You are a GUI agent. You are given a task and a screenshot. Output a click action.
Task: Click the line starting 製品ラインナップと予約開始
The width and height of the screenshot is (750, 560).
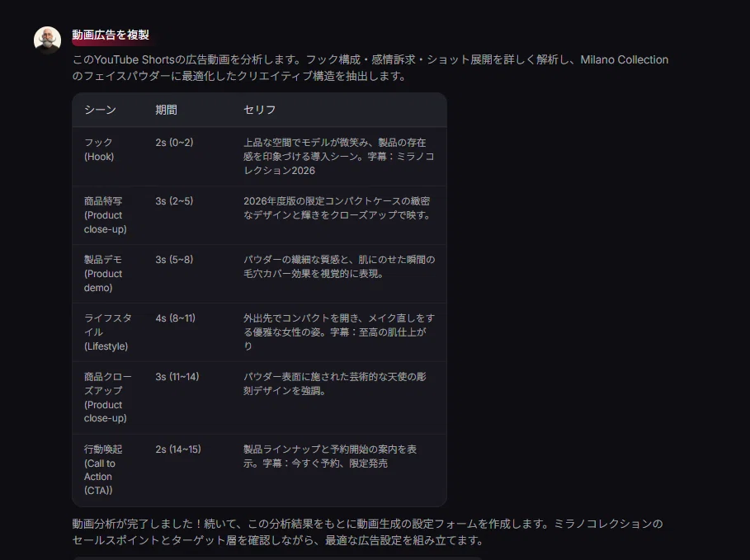click(330, 449)
